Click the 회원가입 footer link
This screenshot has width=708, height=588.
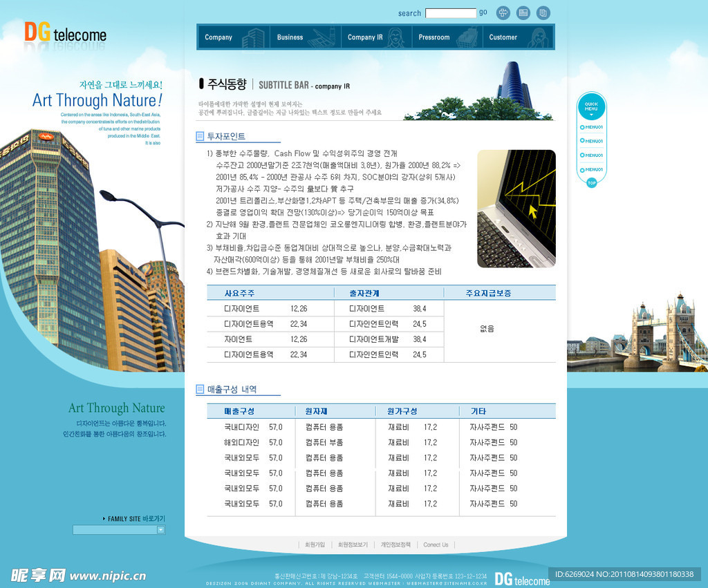click(x=315, y=545)
